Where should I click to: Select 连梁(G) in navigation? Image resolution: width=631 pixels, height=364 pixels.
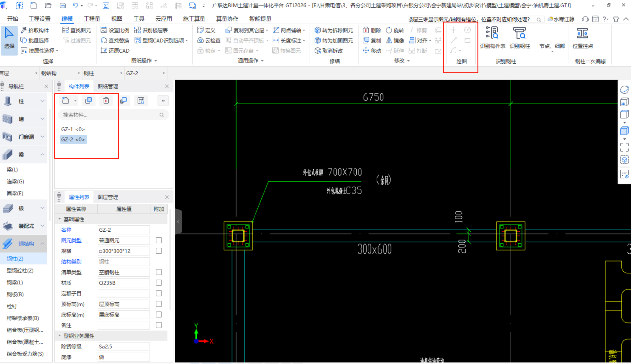click(x=15, y=182)
